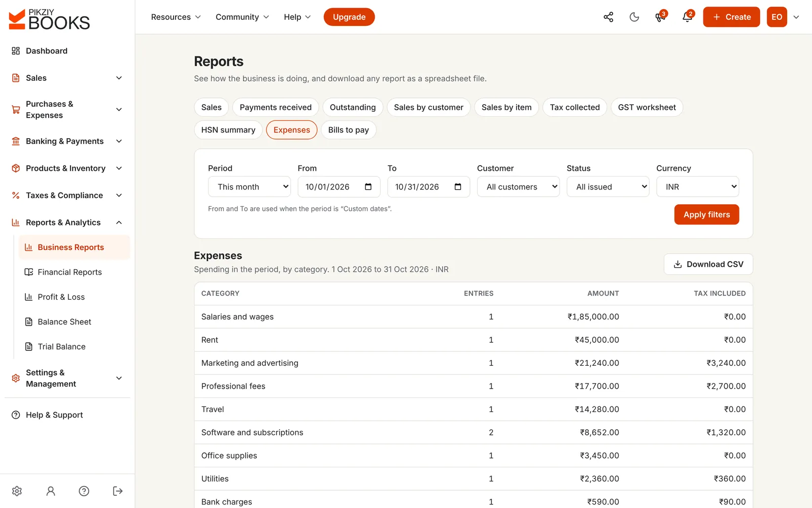812x508 pixels.
Task: Click the Pikziy Books logo
Action: point(49,19)
